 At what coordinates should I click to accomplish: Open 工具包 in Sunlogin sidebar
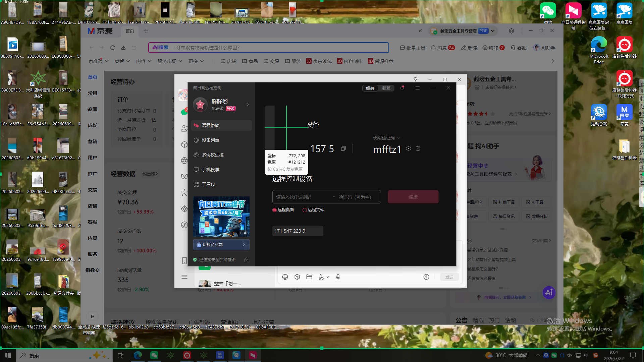pyautogui.click(x=221, y=184)
